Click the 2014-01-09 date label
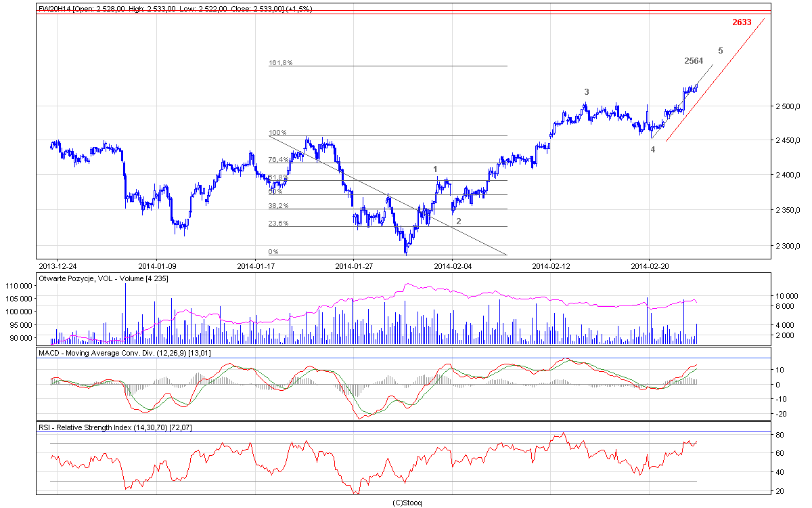Viewport: 812px width, 508px height. coord(157,266)
